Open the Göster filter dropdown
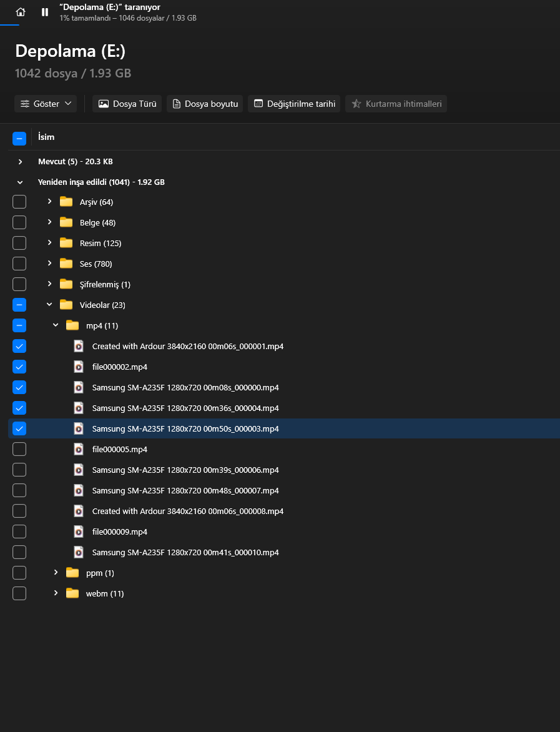560x732 pixels. coord(46,104)
